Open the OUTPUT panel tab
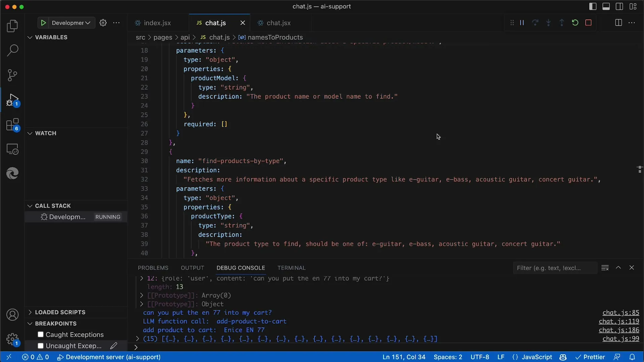 pyautogui.click(x=192, y=268)
